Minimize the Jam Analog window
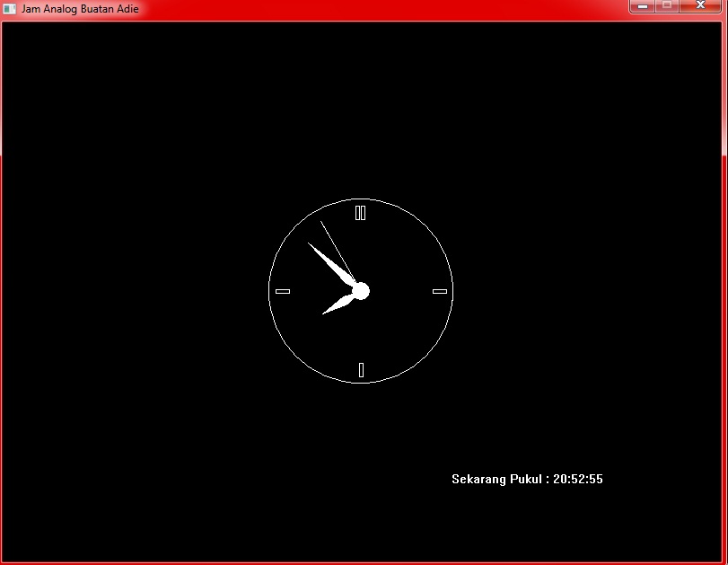This screenshot has width=728, height=565. coord(643,6)
